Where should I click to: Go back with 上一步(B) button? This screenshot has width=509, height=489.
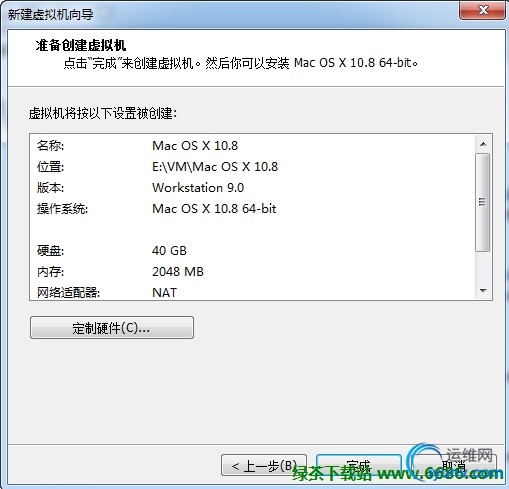pyautogui.click(x=264, y=465)
